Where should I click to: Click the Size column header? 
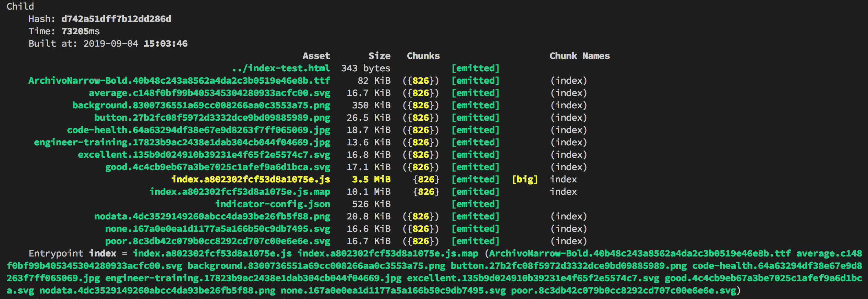[x=379, y=56]
